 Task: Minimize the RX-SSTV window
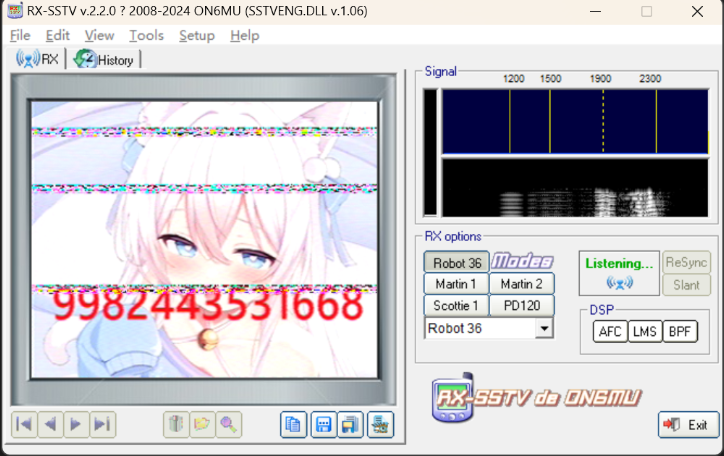click(x=596, y=12)
